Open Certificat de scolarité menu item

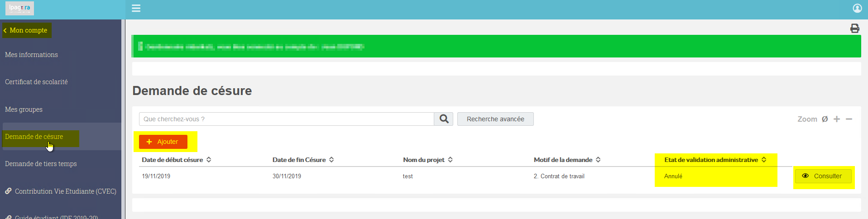[36, 82]
